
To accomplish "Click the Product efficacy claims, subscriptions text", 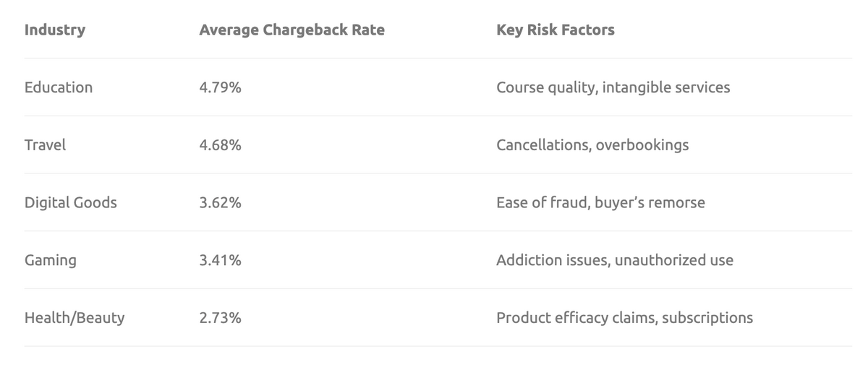I will pos(624,318).
